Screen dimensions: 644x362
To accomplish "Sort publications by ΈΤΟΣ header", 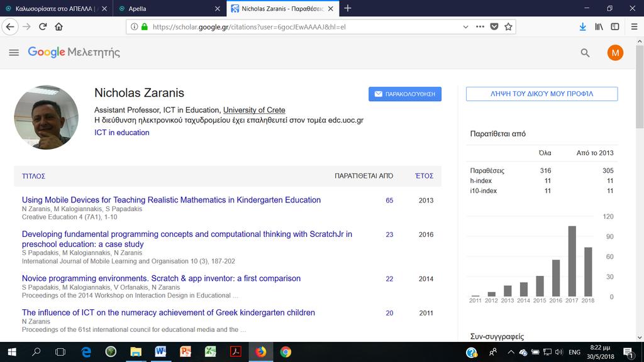I will (x=424, y=176).
